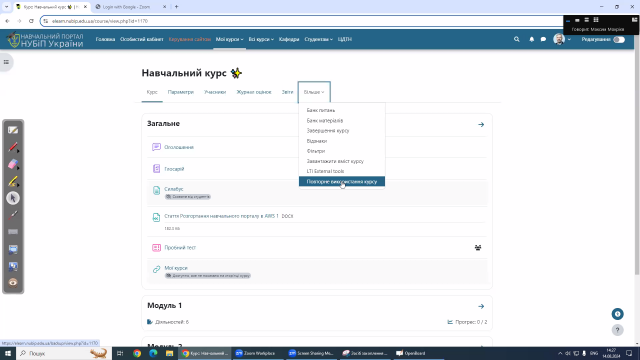Open site search magnifier icon
The image size is (640, 360).
coord(516,39)
